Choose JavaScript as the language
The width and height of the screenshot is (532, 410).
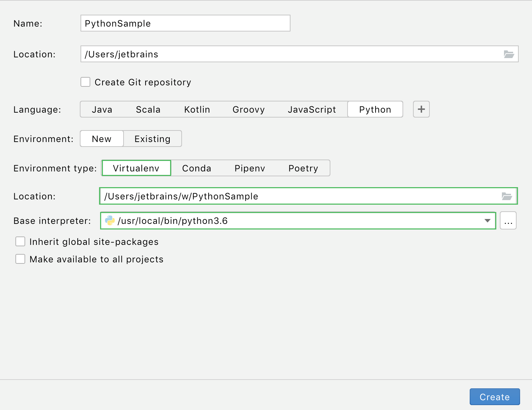coord(312,109)
